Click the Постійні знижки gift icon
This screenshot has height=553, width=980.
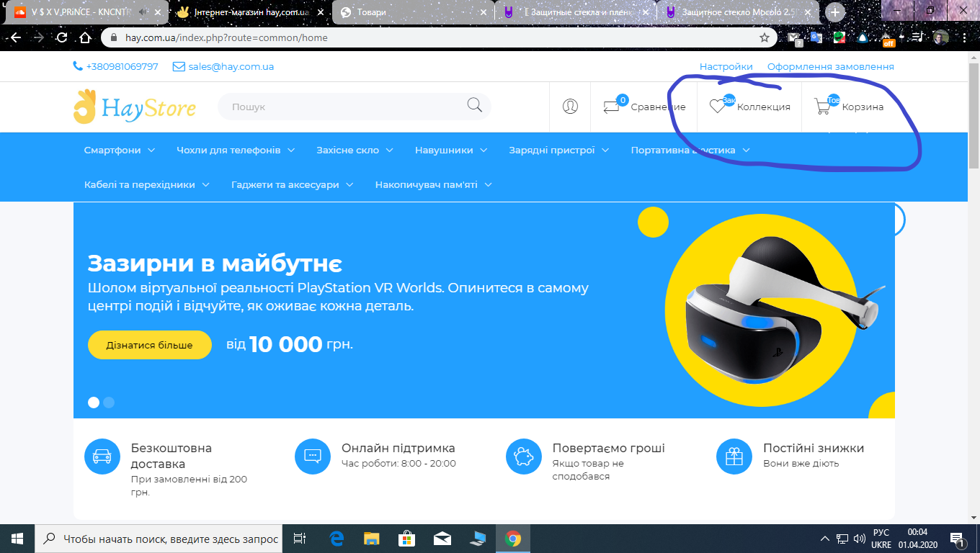point(734,456)
